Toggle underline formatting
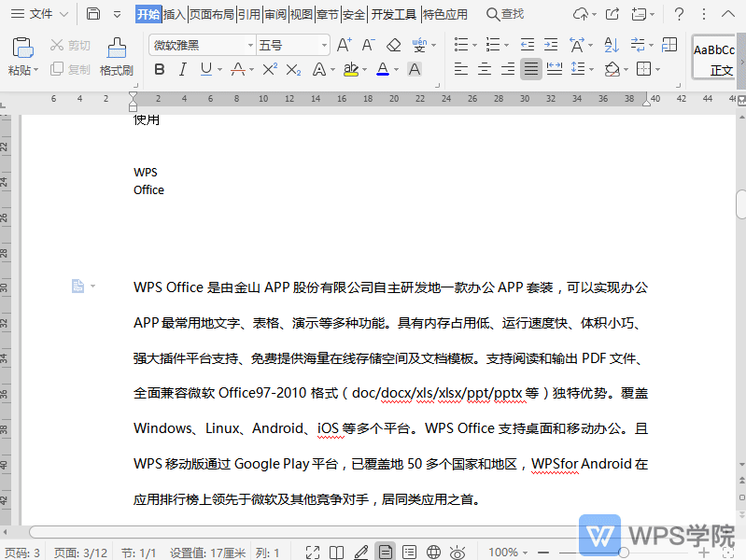Viewport: 746px width, 560px height. coord(206,69)
